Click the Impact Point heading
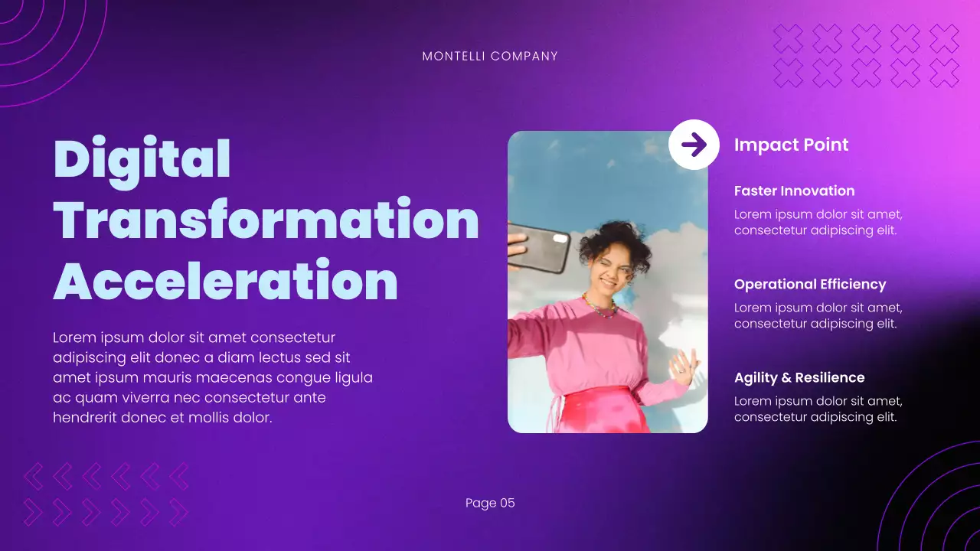The height and width of the screenshot is (551, 980). tap(792, 145)
